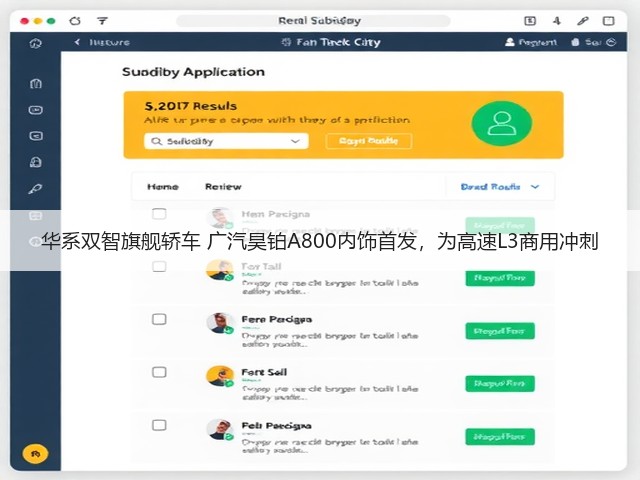Screen dimensions: 640x480
Task: Click the search magnifier icon in Seifidiiby field
Action: pyautogui.click(x=156, y=141)
